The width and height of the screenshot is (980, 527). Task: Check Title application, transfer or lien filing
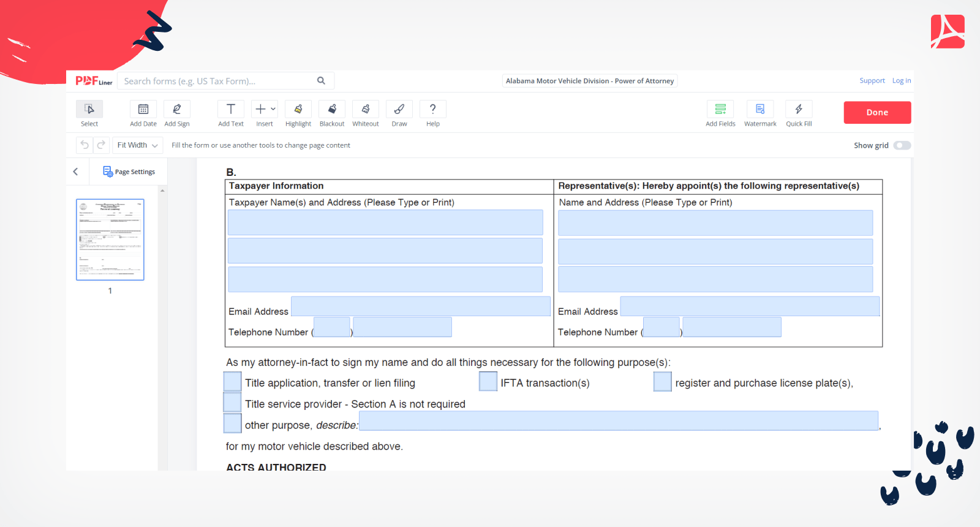coord(233,381)
